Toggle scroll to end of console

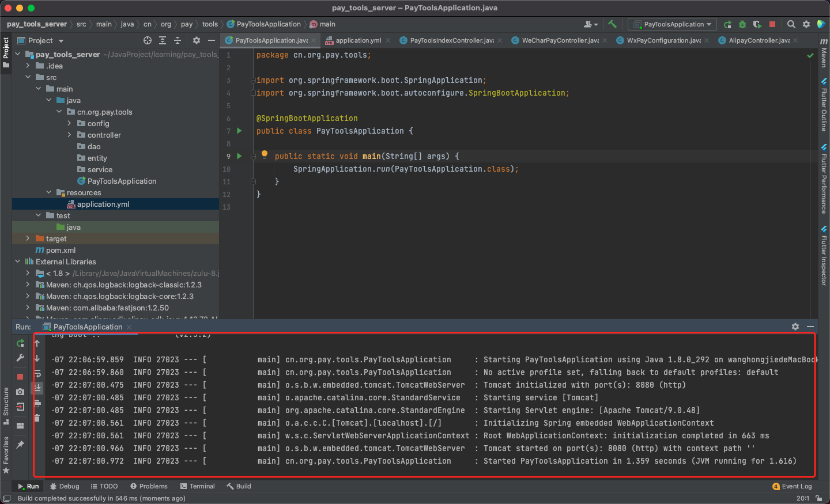tap(37, 388)
